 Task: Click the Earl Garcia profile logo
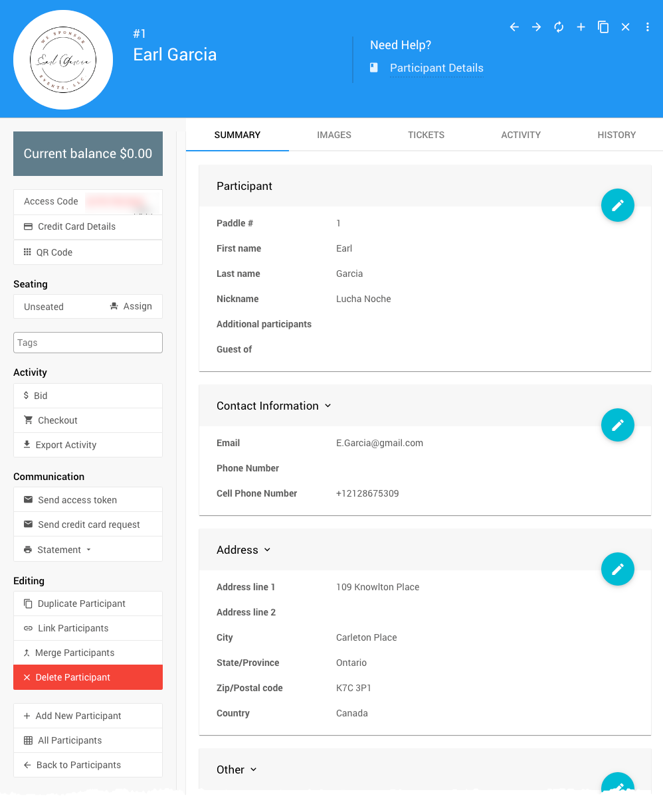tap(63, 60)
